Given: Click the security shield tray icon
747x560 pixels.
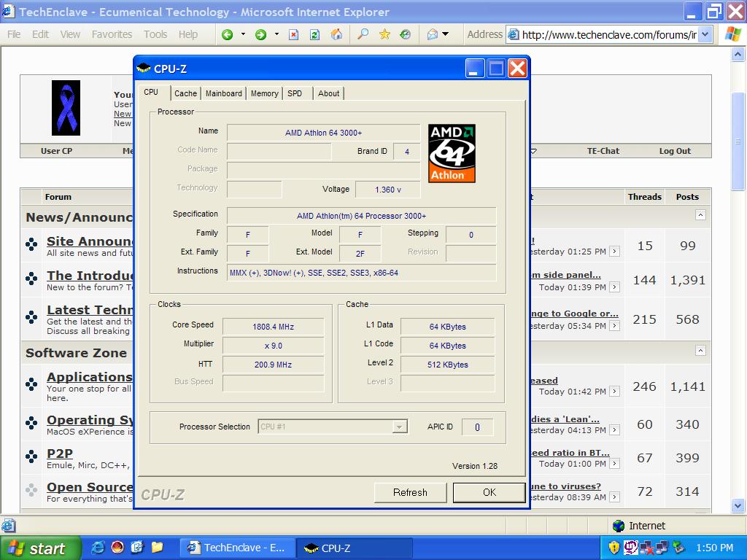Looking at the screenshot, I should coord(614,548).
